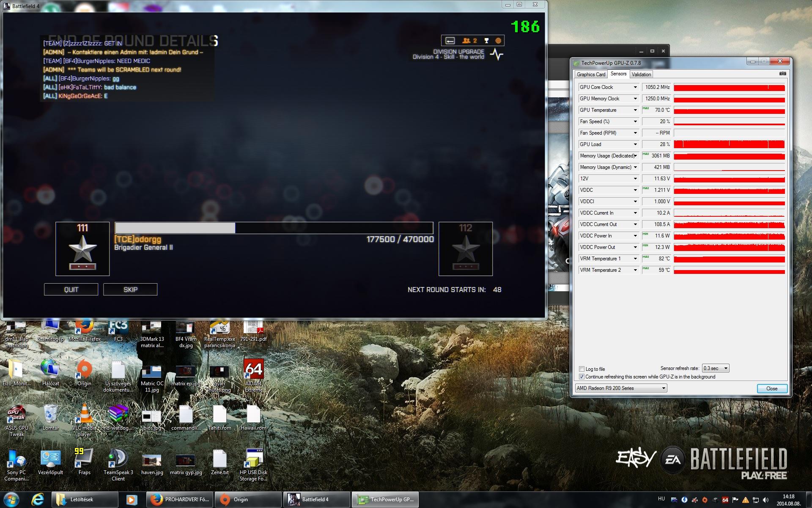The width and height of the screenshot is (812, 508).
Task: Click the orange globe icon in Battlefield 4
Action: tap(498, 41)
